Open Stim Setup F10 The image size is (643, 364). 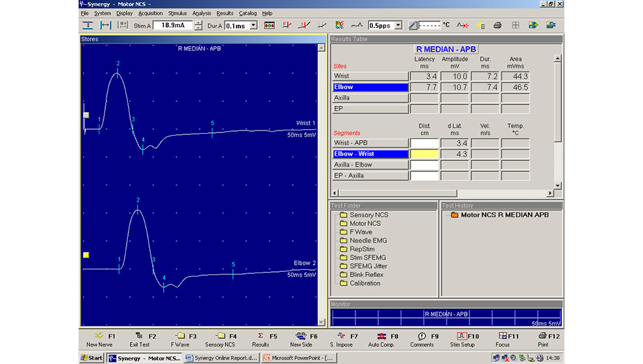[462, 336]
